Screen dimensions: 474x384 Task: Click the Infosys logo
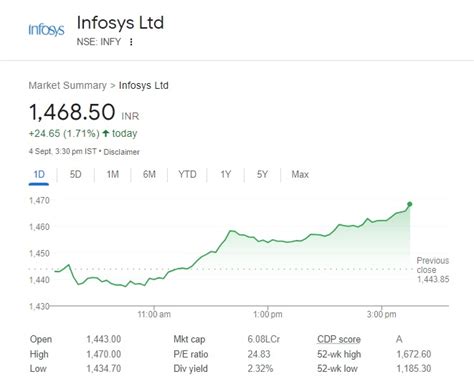(46, 30)
